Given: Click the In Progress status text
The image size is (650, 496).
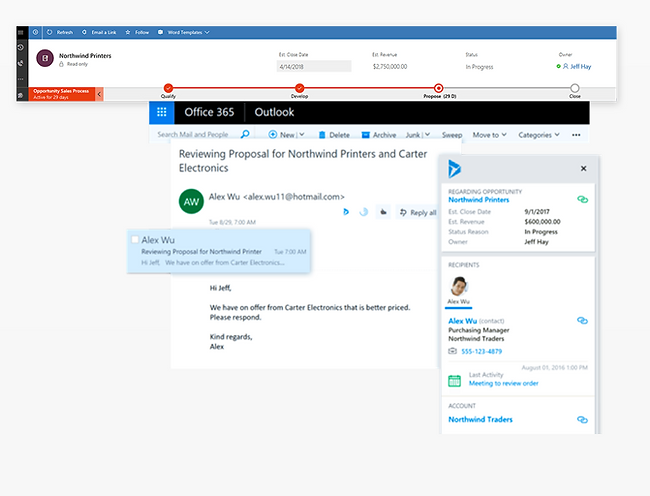Looking at the screenshot, I should click(x=479, y=67).
